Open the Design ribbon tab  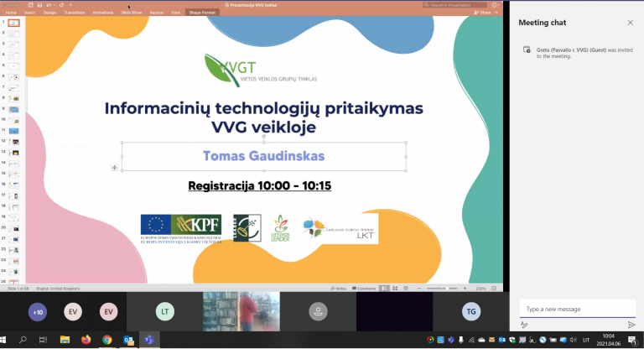(x=49, y=13)
